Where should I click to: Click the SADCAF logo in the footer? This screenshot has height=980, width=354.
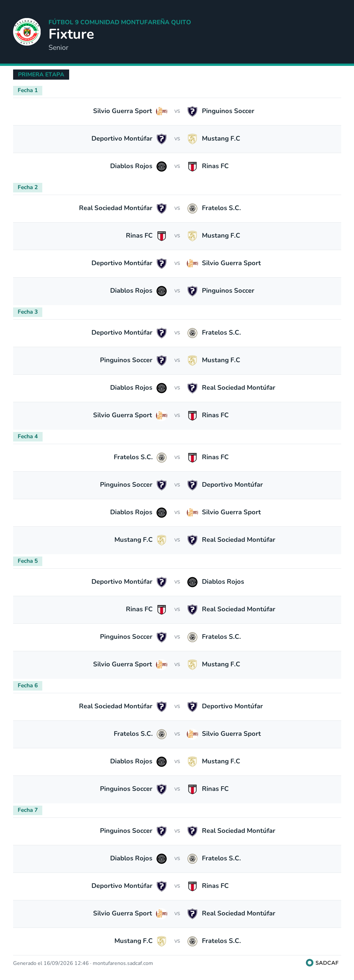pyautogui.click(x=322, y=963)
